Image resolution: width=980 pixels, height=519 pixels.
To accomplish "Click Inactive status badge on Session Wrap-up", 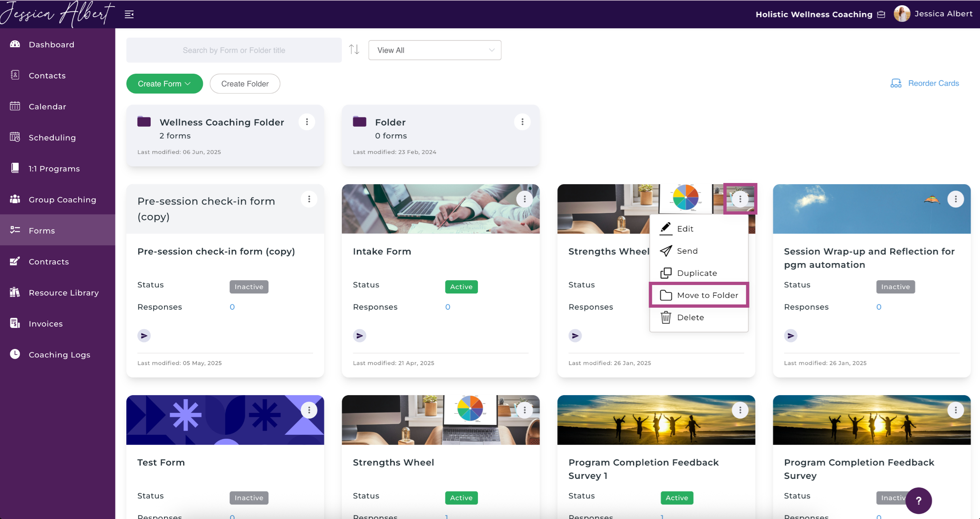I will point(895,287).
